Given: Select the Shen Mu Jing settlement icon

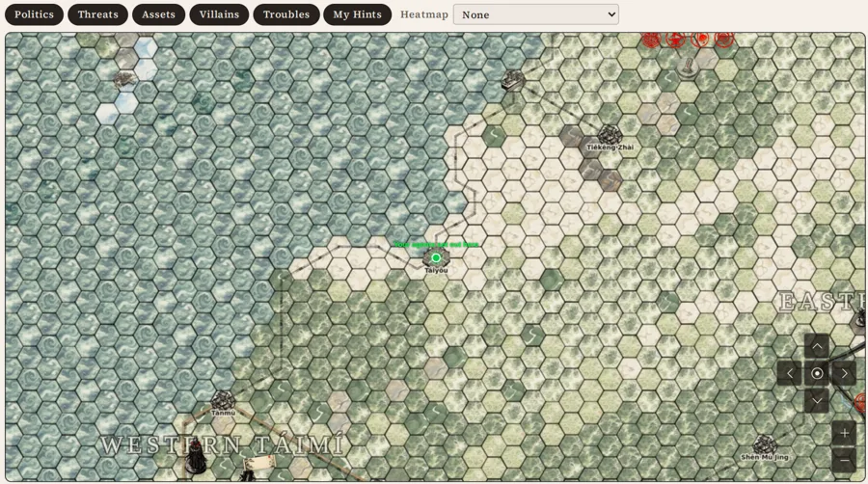Looking at the screenshot, I should pyautogui.click(x=765, y=444).
